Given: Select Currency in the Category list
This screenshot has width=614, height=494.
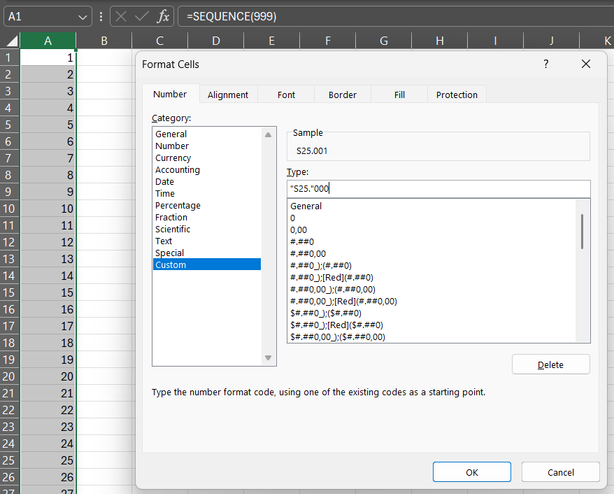Looking at the screenshot, I should tap(173, 158).
